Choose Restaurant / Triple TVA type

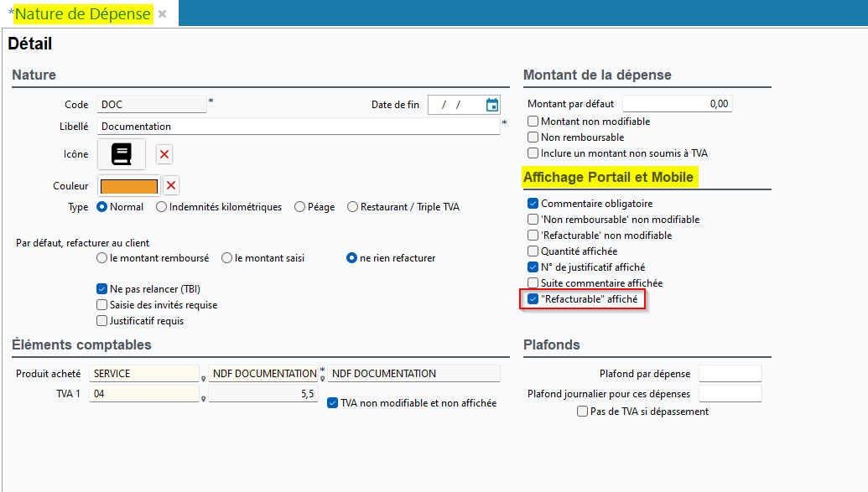pyautogui.click(x=352, y=207)
